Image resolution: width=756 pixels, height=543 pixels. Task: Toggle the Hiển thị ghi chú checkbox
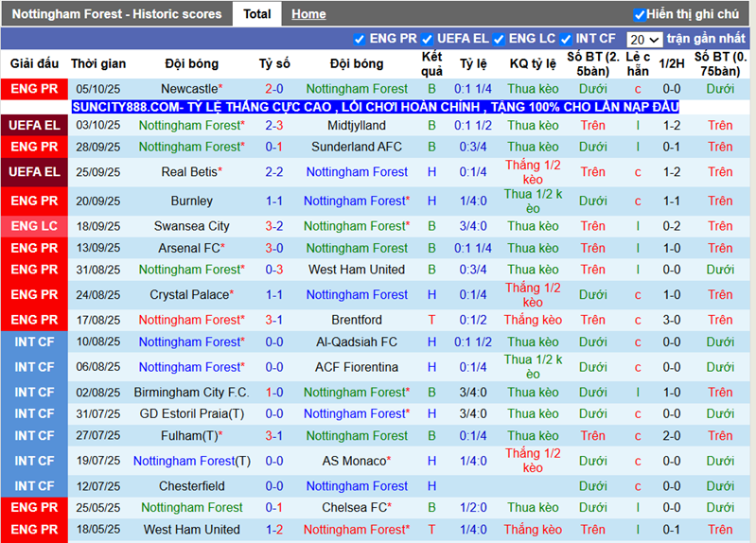640,15
